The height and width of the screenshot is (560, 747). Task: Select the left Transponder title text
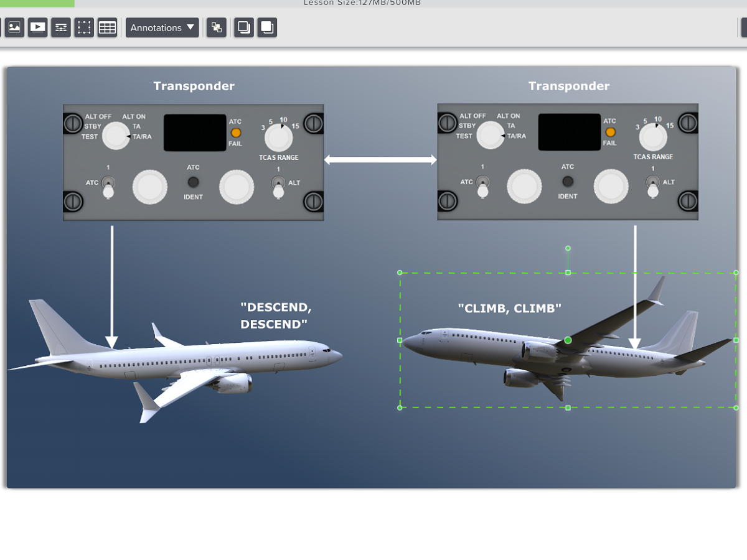(194, 86)
